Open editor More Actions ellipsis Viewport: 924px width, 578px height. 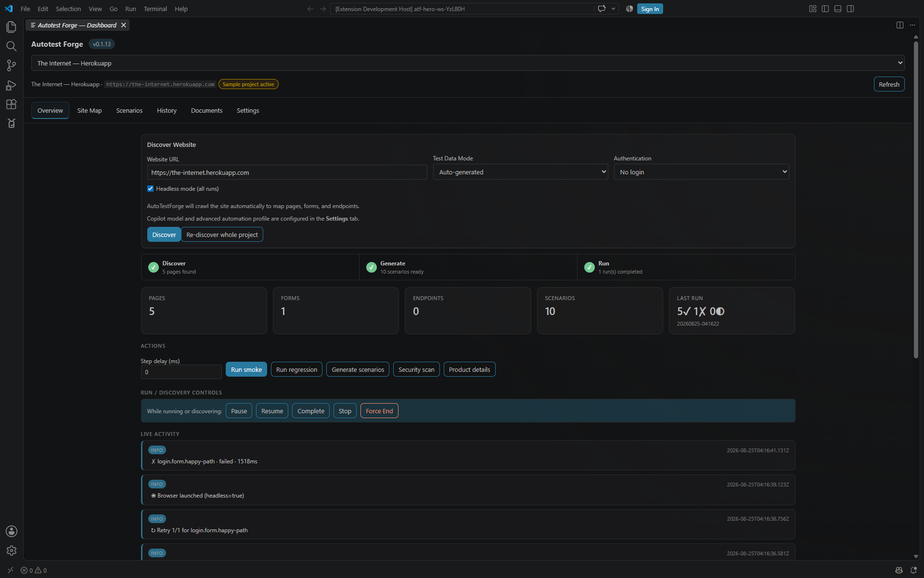[x=912, y=25]
